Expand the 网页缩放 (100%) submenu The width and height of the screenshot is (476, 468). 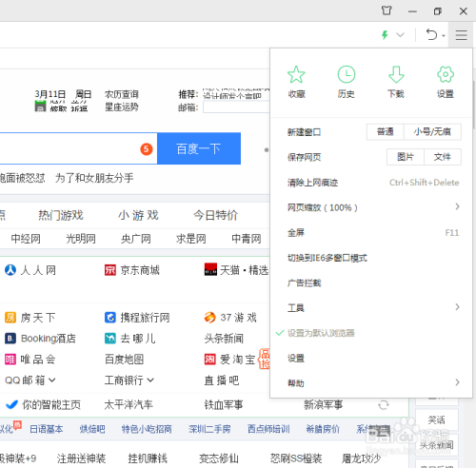pyautogui.click(x=373, y=207)
